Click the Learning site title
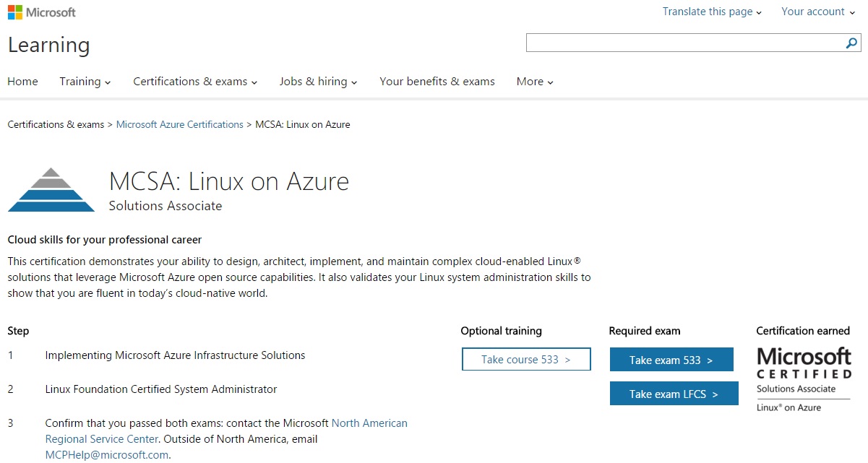This screenshot has height=463, width=868. tap(49, 46)
